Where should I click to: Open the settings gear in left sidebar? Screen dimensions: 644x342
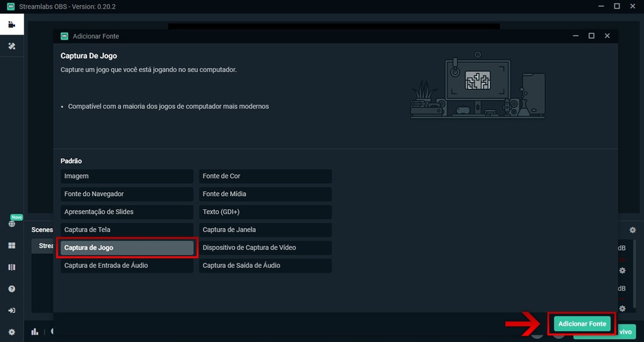click(12, 332)
